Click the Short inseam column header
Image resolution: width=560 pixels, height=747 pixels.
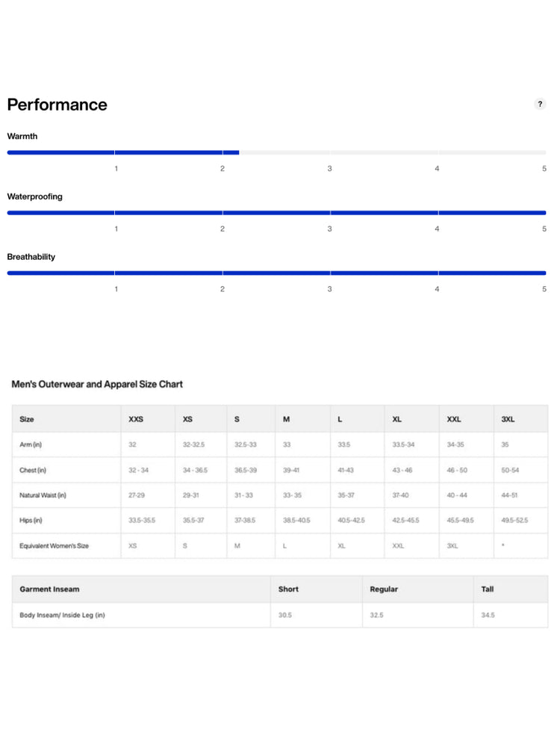click(288, 589)
